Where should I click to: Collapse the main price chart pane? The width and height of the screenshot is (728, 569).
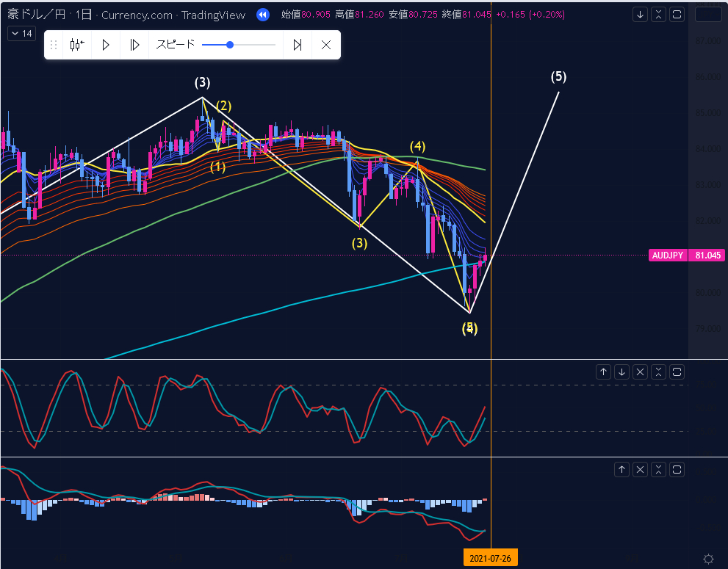[659, 15]
